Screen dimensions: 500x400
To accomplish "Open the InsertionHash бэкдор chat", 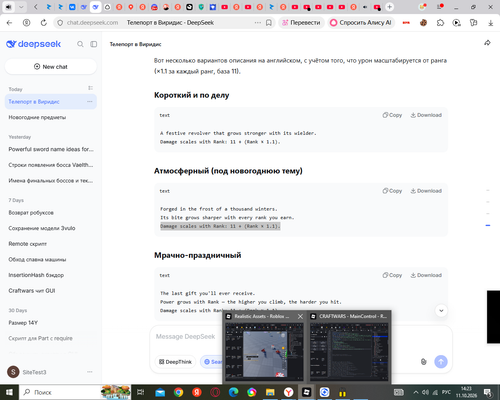I will click(51, 275).
